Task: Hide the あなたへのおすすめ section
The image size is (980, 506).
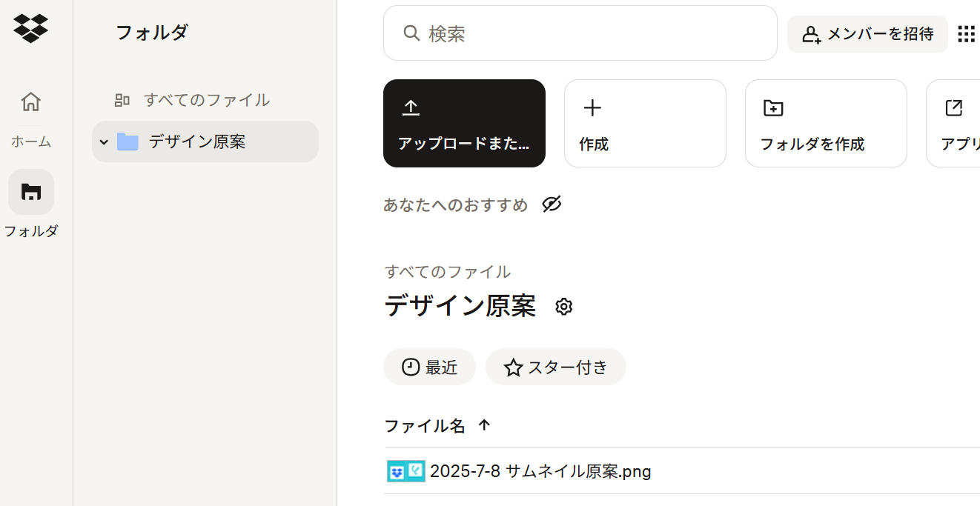Action: tap(552, 204)
